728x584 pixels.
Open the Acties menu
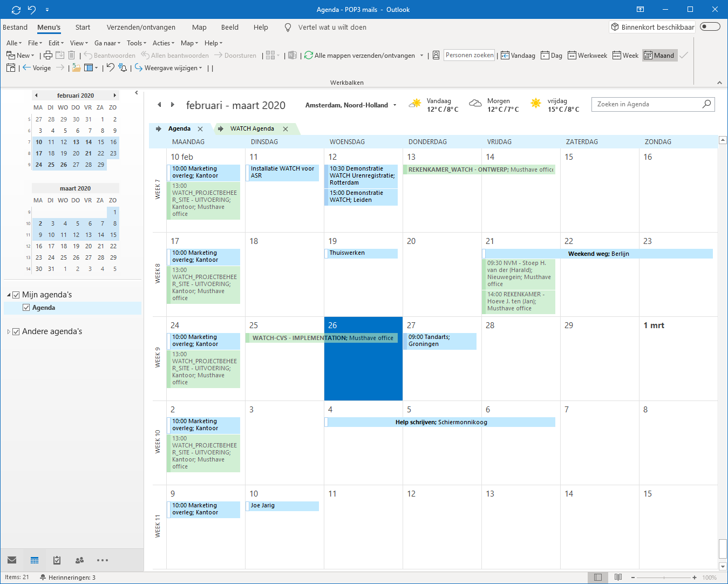pyautogui.click(x=164, y=43)
